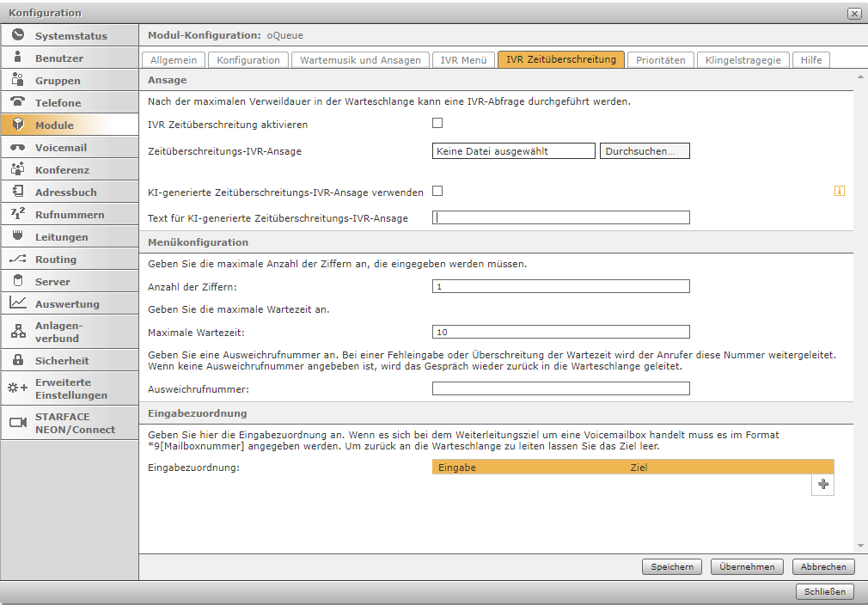Screen dimensions: 868x605
Task: Click the Übernehmen button
Action: click(747, 567)
